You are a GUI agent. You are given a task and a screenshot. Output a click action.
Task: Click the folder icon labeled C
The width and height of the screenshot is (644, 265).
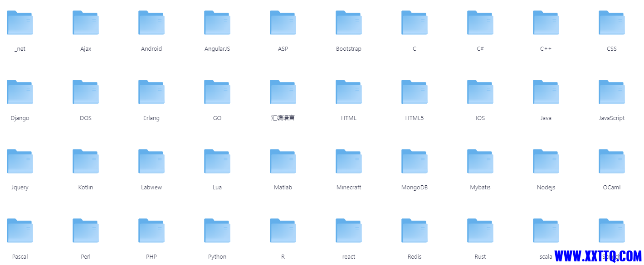pos(415,23)
